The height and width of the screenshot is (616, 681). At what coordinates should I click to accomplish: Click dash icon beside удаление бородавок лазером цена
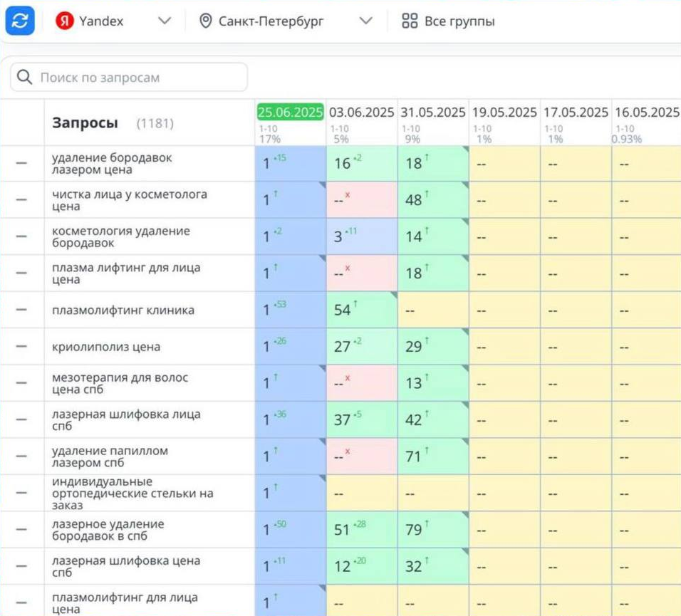tap(21, 163)
